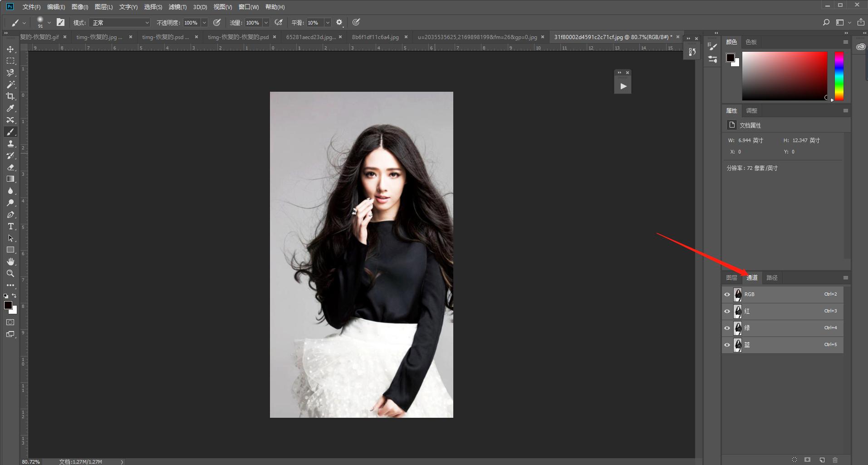The image size is (868, 465).
Task: Open the brush 模式 blend mode dropdown
Action: point(120,23)
